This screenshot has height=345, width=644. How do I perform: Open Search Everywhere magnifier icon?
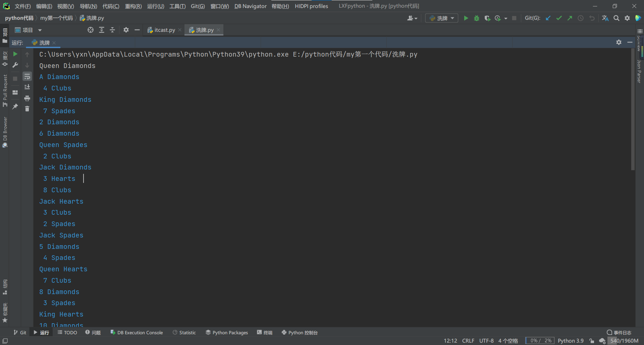coord(616,18)
